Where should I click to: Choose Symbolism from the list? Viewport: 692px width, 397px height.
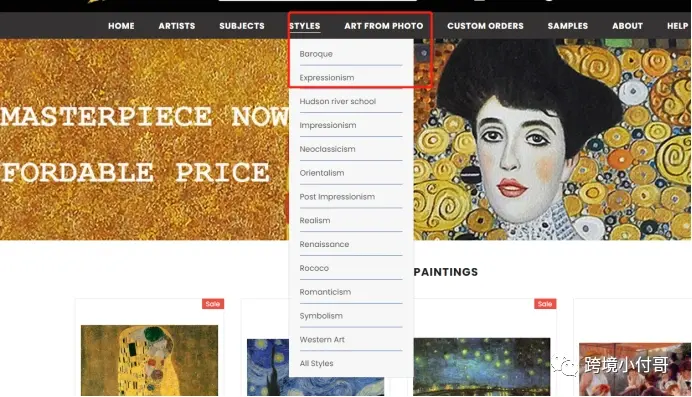(321, 316)
